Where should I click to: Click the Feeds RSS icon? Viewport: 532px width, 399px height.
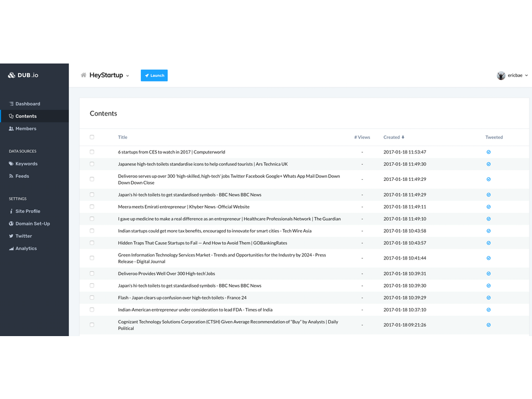(11, 176)
